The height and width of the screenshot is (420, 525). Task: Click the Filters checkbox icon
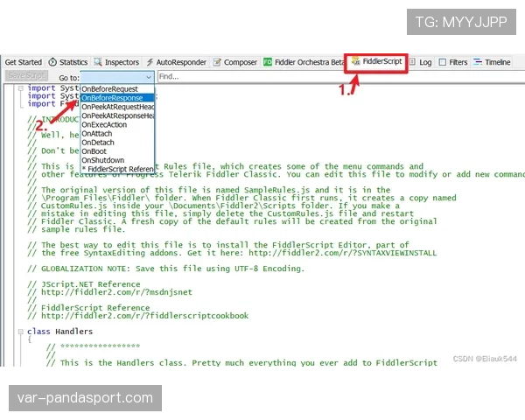click(442, 62)
